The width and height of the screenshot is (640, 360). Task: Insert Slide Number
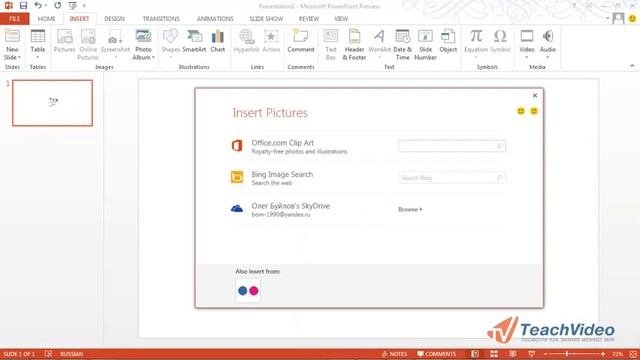[425, 45]
